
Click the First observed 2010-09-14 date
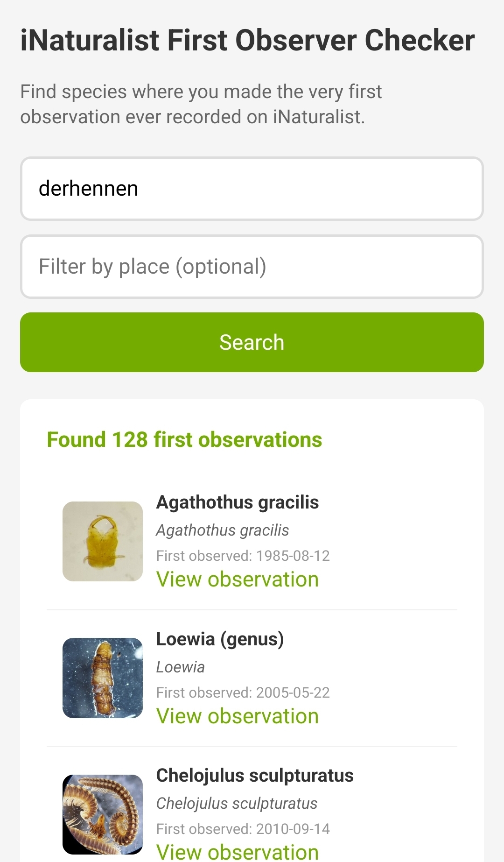(x=243, y=829)
